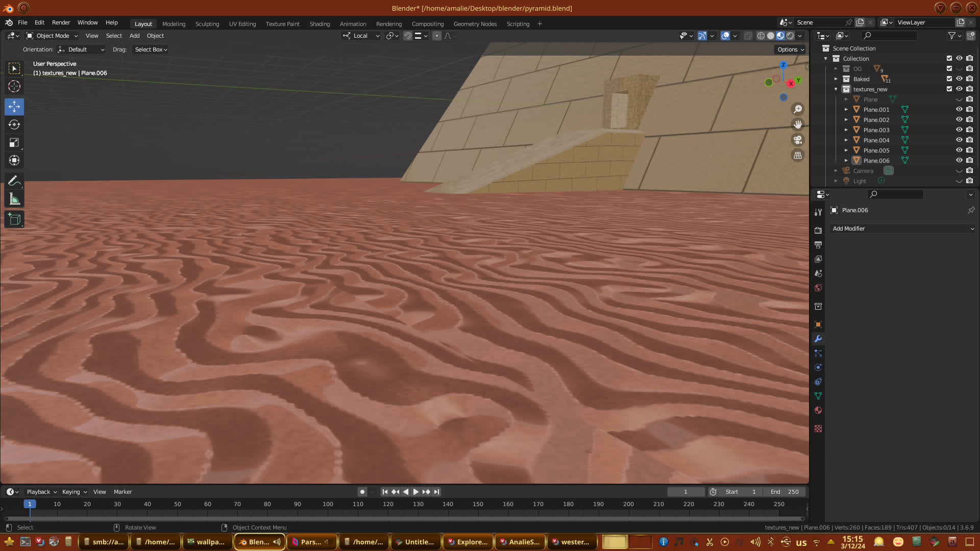Open the Add Modifier dropdown
980x551 pixels.
point(902,229)
